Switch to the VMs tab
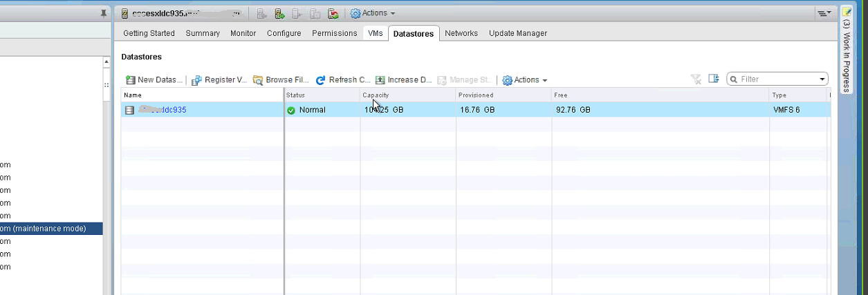This screenshot has height=295, width=868. [x=376, y=33]
